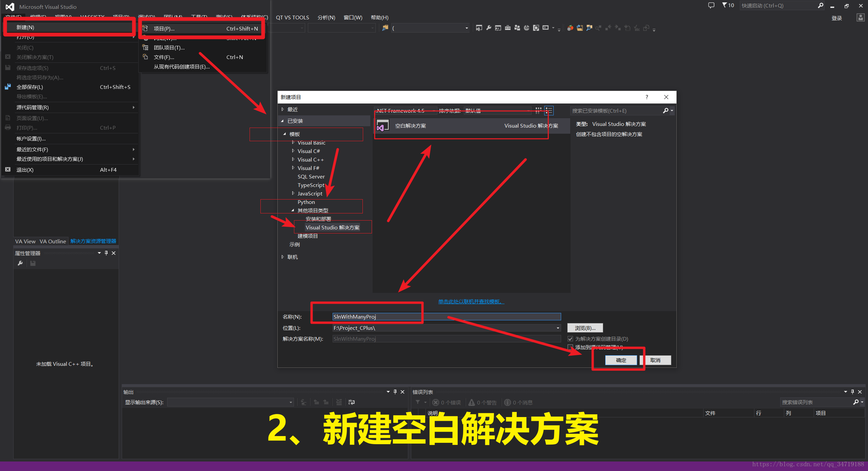
Task: Click the 名称 name input field
Action: 447,317
